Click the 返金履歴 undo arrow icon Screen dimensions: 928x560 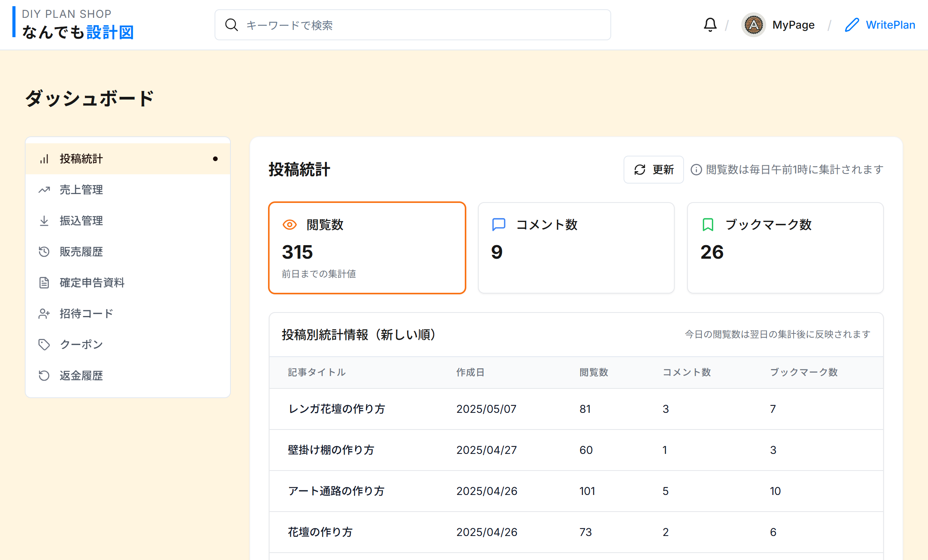point(44,376)
